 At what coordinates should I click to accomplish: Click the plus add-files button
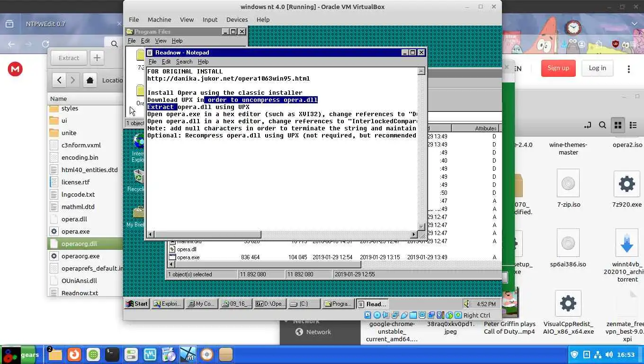pyautogui.click(x=97, y=58)
